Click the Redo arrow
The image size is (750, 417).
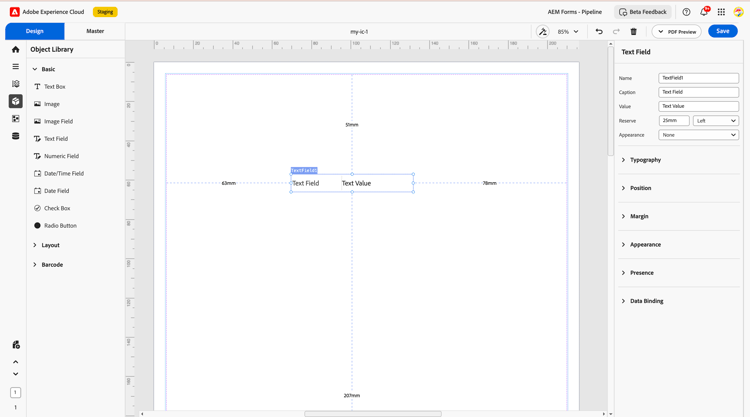point(616,32)
